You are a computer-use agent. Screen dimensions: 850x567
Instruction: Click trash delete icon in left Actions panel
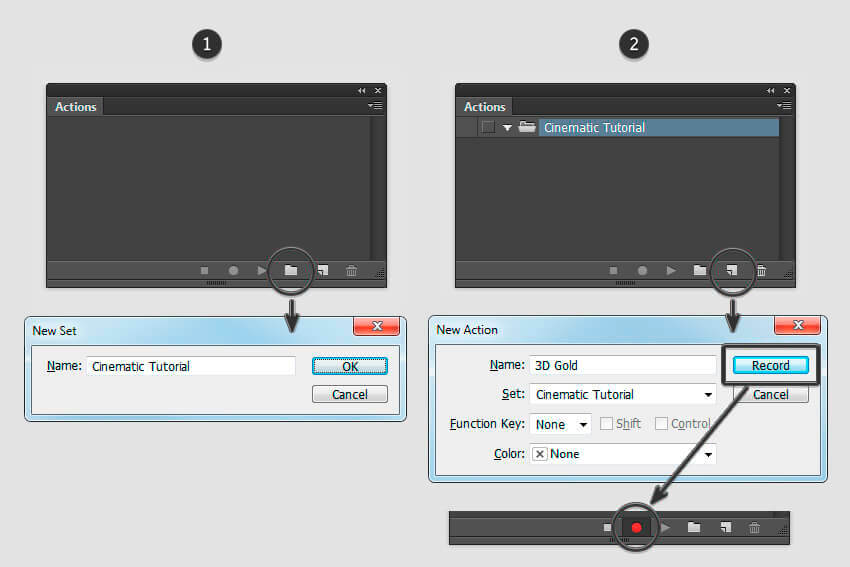tap(351, 270)
